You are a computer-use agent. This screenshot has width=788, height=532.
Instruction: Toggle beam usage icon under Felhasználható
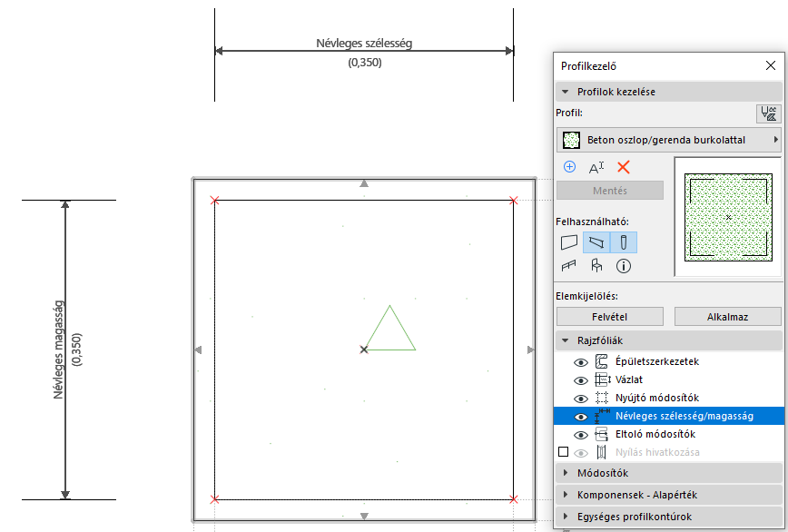(596, 242)
